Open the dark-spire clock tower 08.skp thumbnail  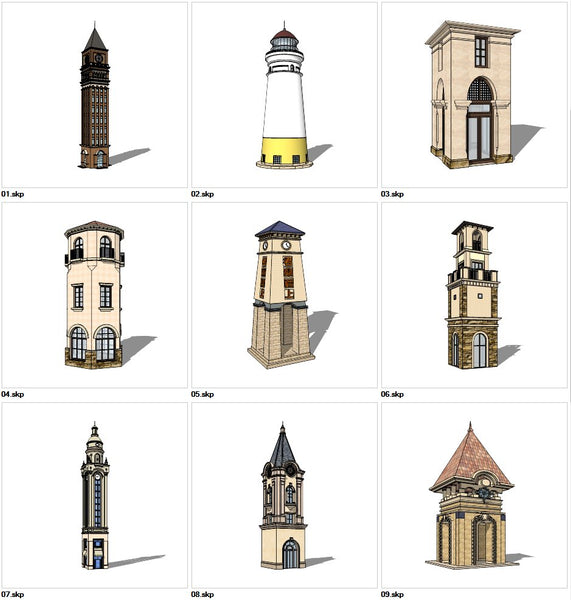(x=284, y=495)
